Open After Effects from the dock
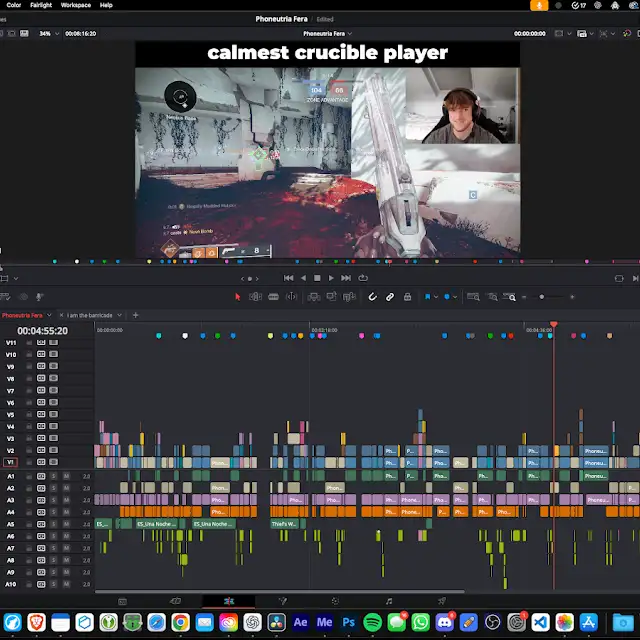640x640 pixels. coord(300,622)
